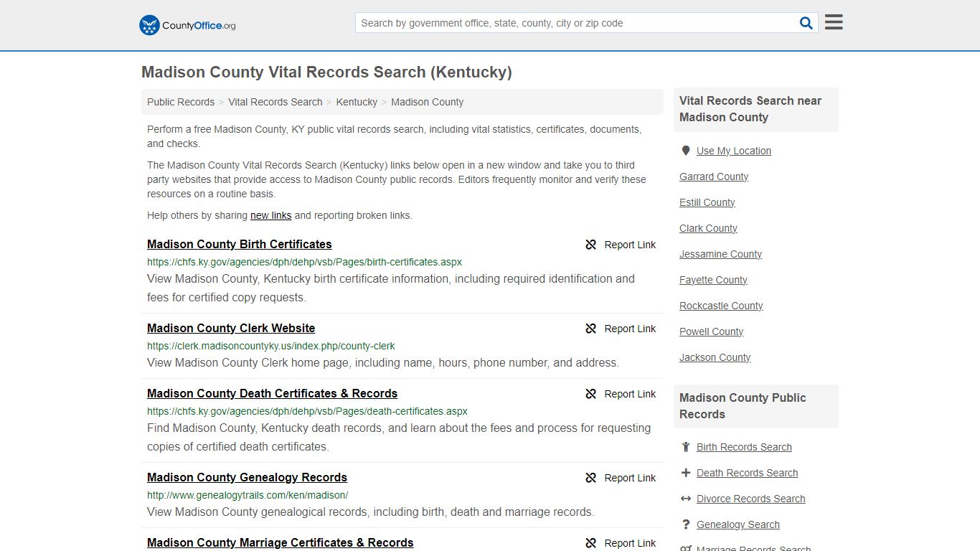The height and width of the screenshot is (551, 980).
Task: Go to Kentucky breadcrumb
Action: coord(357,102)
